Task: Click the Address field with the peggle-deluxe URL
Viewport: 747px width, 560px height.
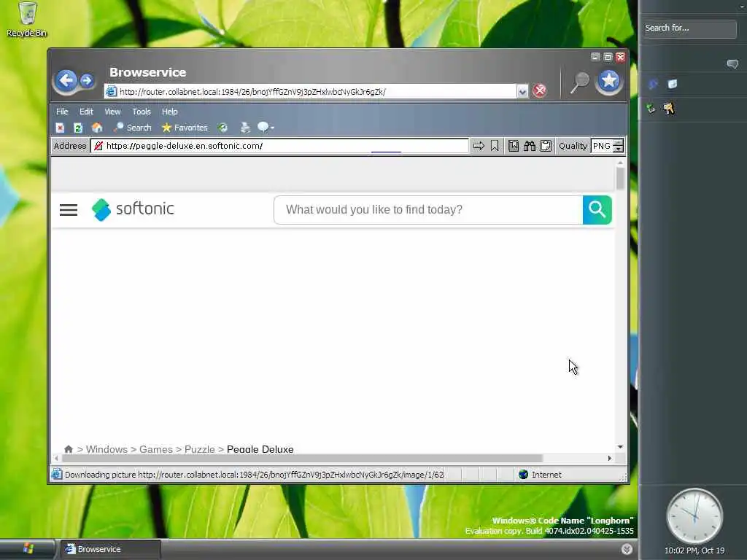Action: (279, 146)
